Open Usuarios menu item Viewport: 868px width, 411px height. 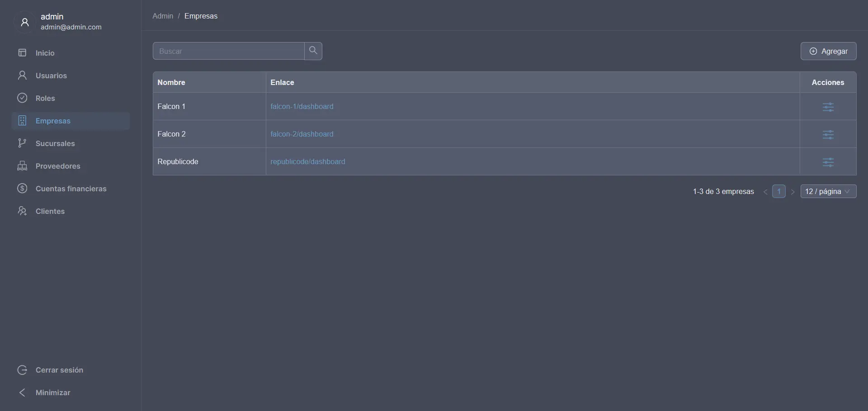(71, 76)
